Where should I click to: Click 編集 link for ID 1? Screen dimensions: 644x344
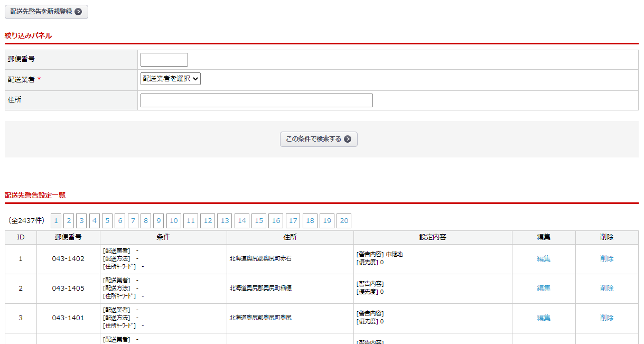[544, 259]
